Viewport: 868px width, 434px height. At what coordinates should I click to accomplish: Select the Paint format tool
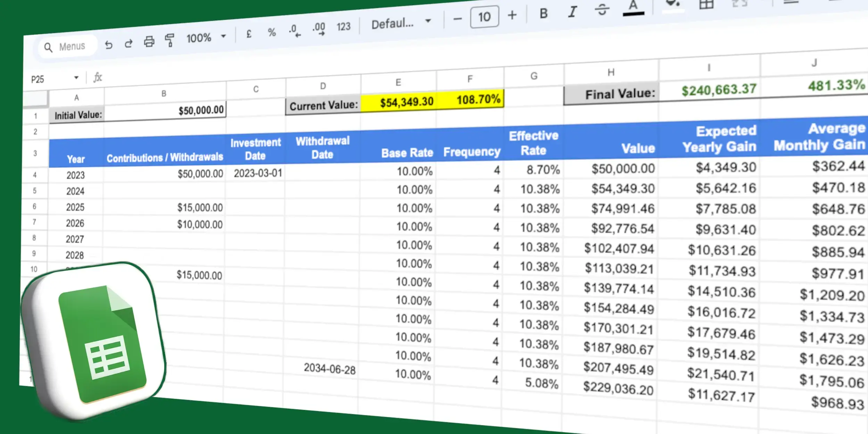[170, 40]
